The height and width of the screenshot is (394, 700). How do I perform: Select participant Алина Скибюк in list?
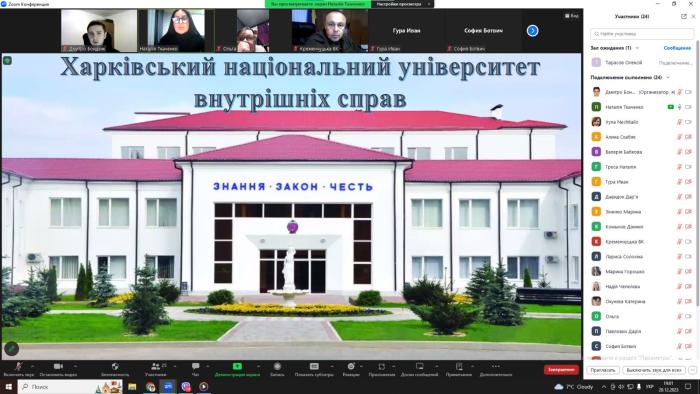(642, 137)
